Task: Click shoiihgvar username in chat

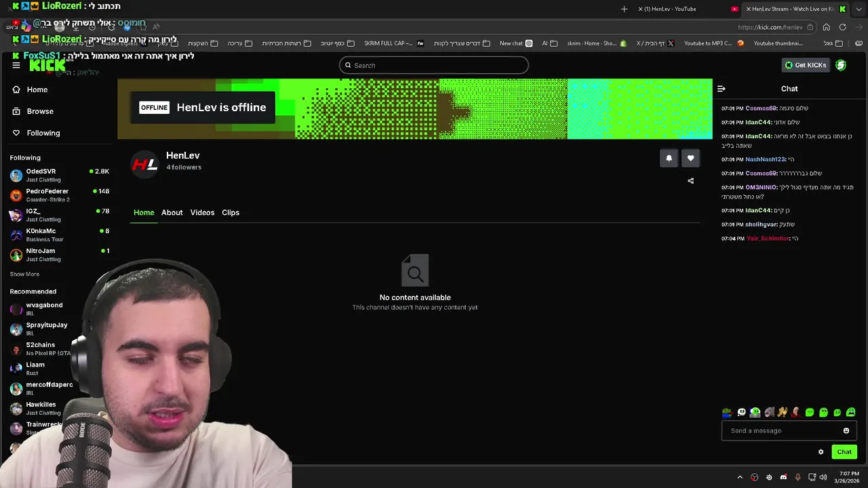Action: coord(761,224)
